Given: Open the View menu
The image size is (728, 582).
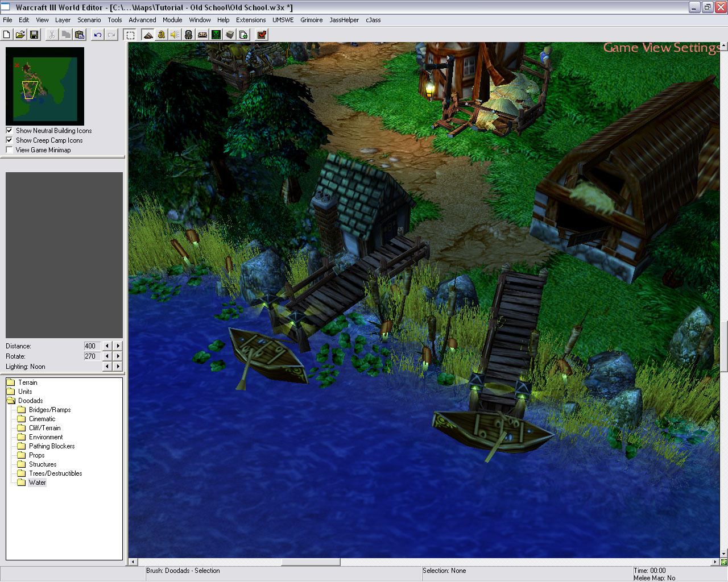Looking at the screenshot, I should point(42,20).
